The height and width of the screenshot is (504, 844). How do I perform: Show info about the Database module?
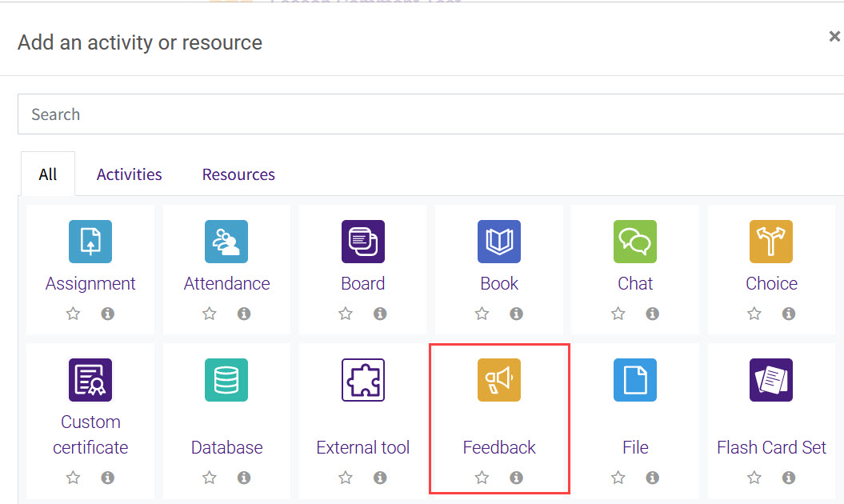244,477
